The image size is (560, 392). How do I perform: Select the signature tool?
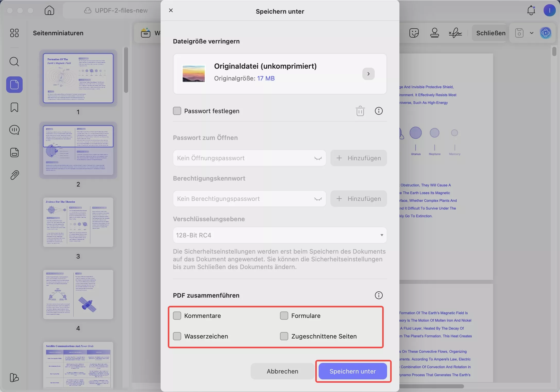pyautogui.click(x=455, y=33)
